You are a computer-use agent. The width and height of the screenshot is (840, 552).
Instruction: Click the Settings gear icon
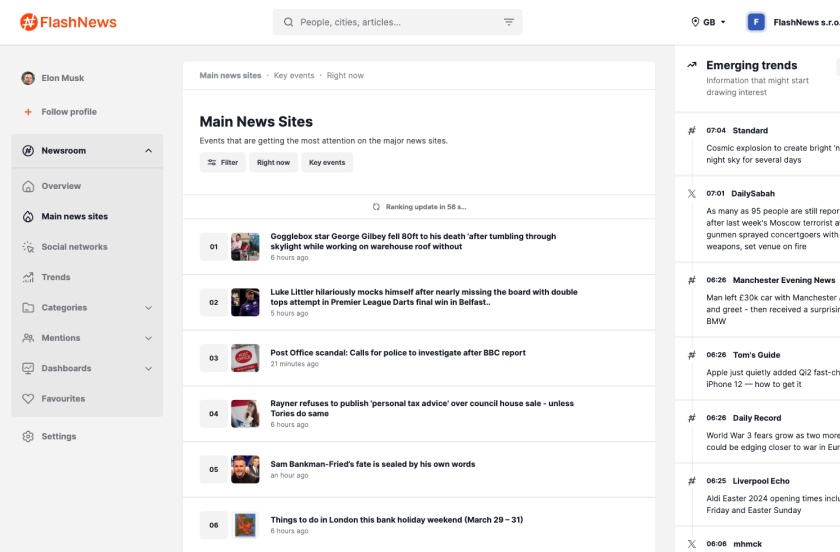(x=28, y=436)
